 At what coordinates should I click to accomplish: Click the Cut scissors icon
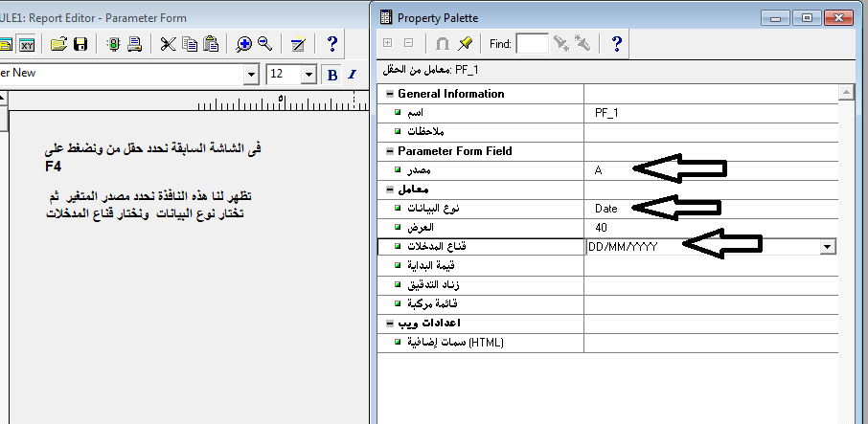[168, 44]
